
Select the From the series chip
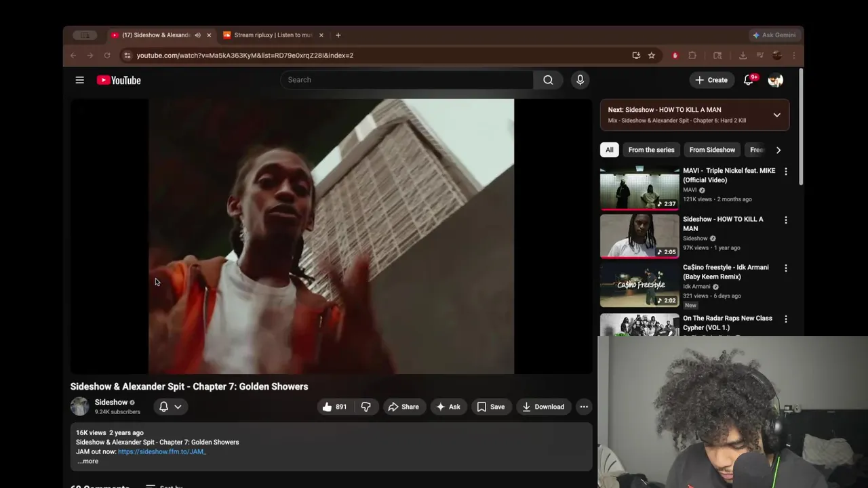pyautogui.click(x=651, y=150)
